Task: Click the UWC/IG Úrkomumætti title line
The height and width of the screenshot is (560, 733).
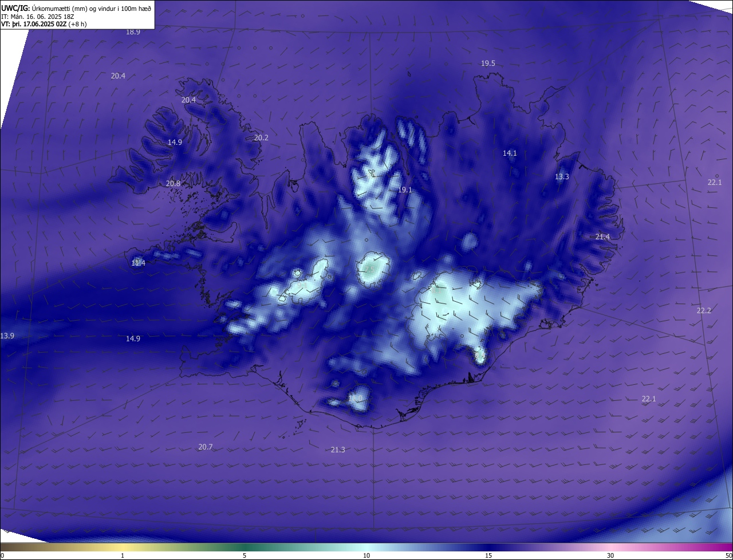Action: pyautogui.click(x=76, y=8)
